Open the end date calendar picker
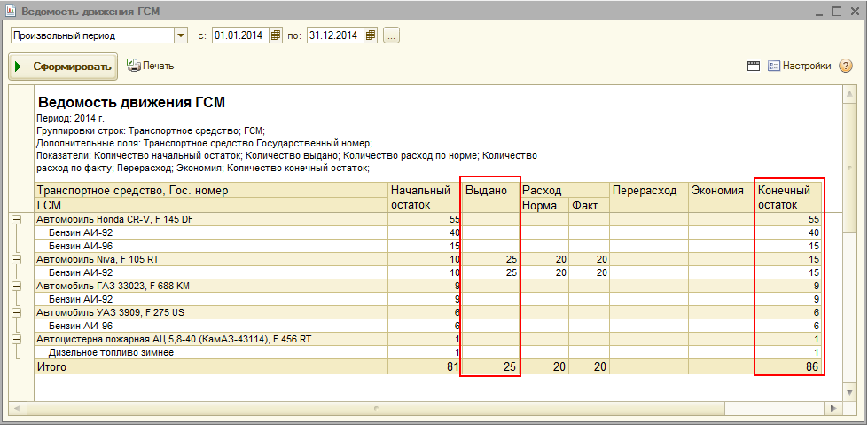This screenshot has height=425, width=868. (x=371, y=35)
